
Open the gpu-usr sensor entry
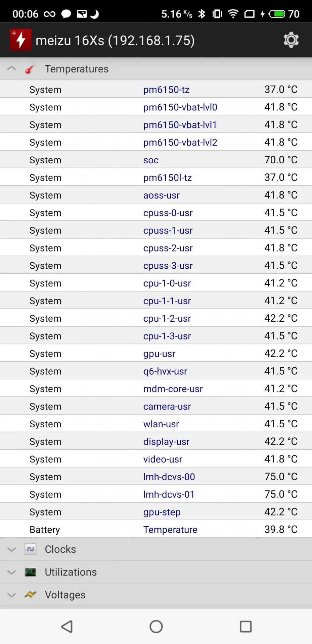[x=159, y=354]
